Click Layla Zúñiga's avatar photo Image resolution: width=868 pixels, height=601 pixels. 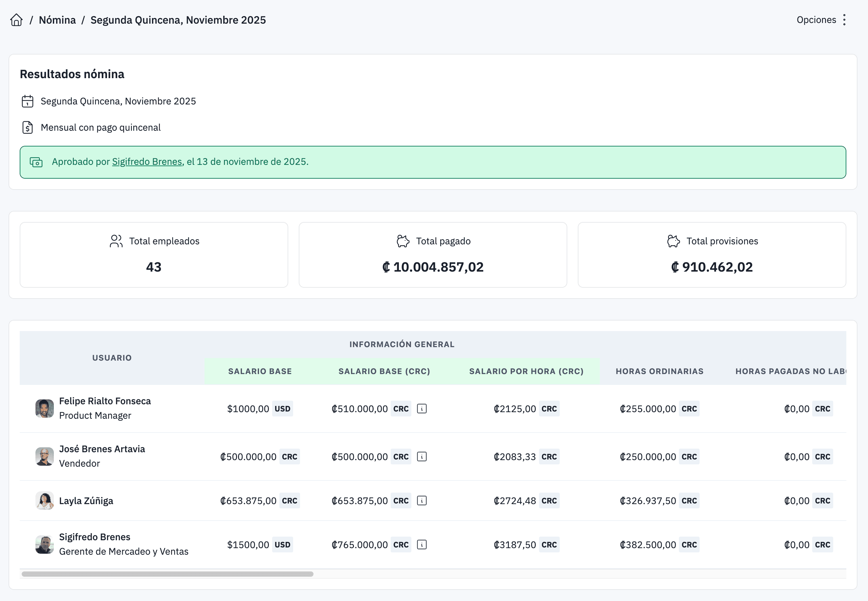pos(44,501)
